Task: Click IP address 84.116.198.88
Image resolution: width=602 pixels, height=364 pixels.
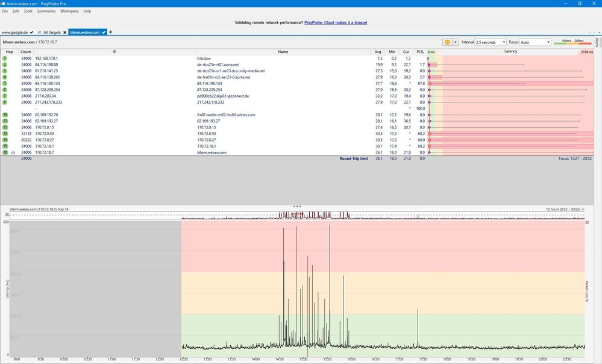Action: pyautogui.click(x=46, y=65)
